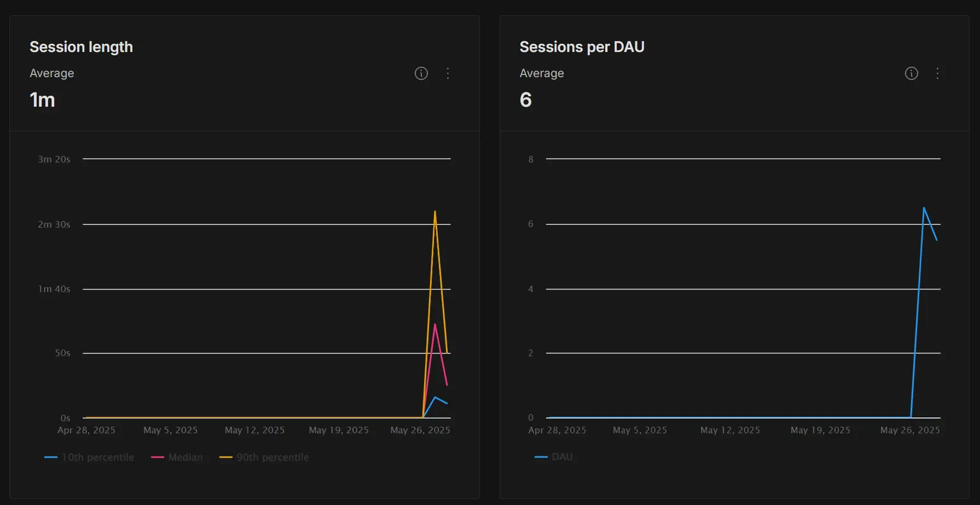Click the 1m 40s axis label
This screenshot has width=980, height=505.
(54, 289)
